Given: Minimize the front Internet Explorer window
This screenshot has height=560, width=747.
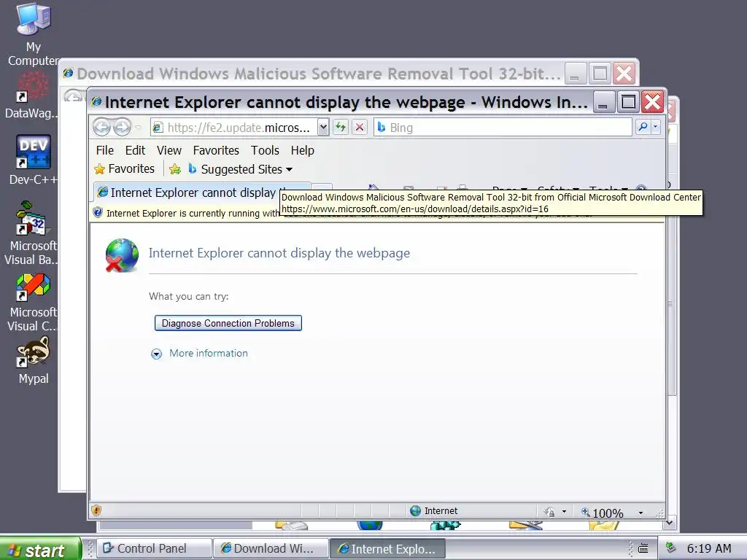Looking at the screenshot, I should pos(603,102).
